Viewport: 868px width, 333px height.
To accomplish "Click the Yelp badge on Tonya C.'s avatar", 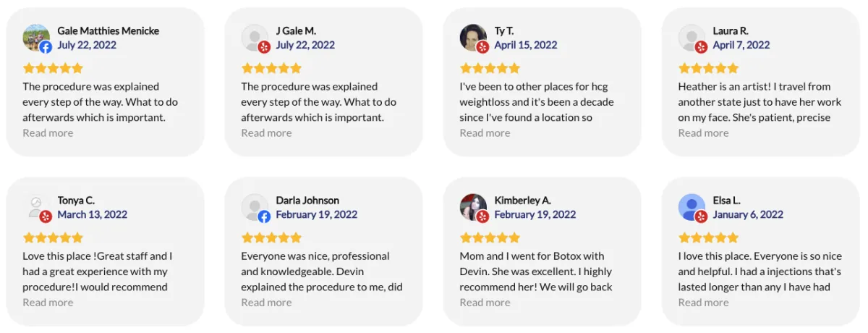I will pyautogui.click(x=46, y=216).
